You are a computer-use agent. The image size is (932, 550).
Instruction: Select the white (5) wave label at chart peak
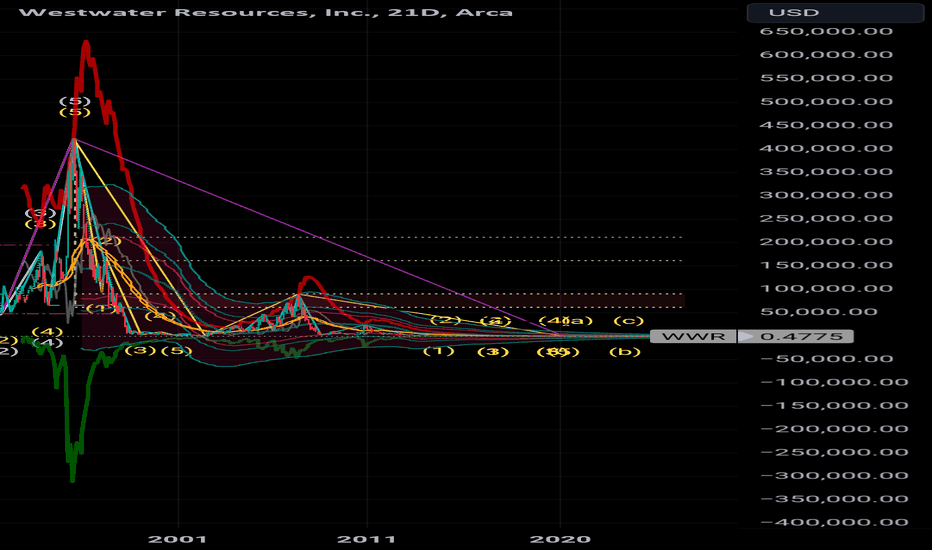[75, 101]
